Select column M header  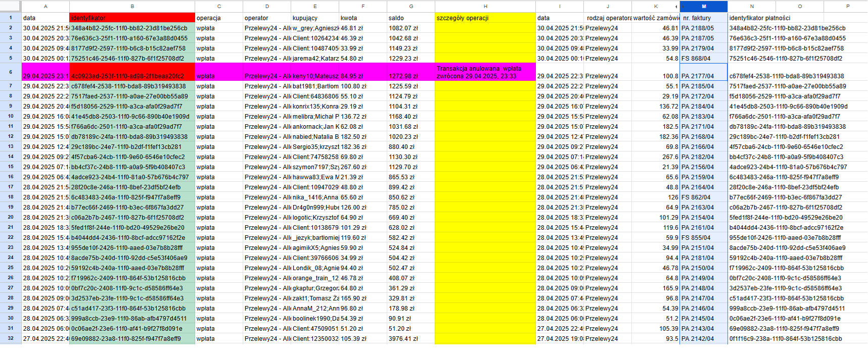point(704,7)
